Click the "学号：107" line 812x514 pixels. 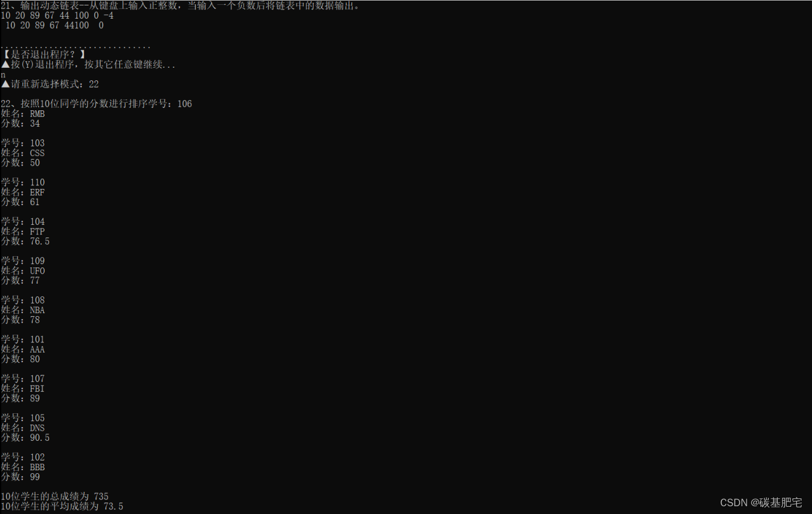pyautogui.click(x=23, y=379)
